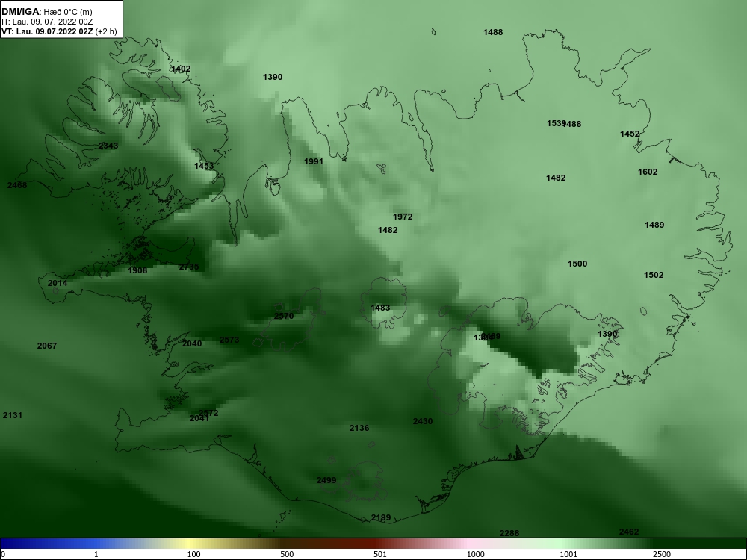Click the map value 1602
The height and width of the screenshot is (560, 747).
(x=648, y=172)
